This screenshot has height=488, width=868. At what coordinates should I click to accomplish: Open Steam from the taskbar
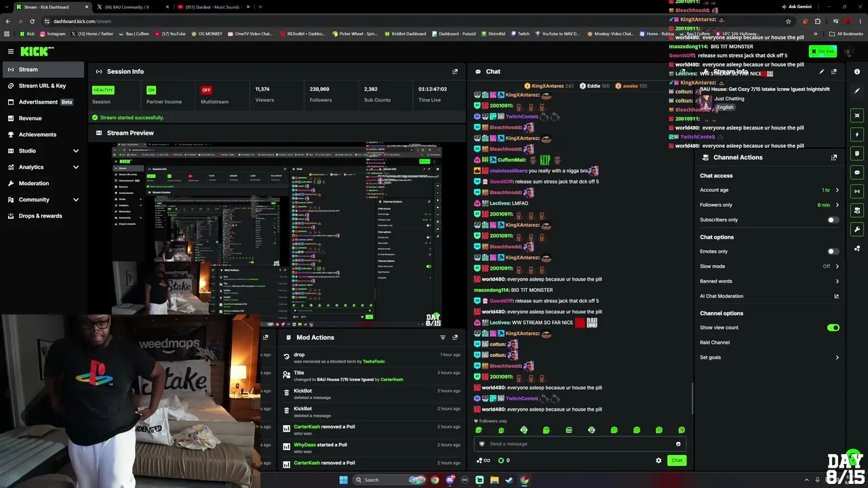point(509,480)
